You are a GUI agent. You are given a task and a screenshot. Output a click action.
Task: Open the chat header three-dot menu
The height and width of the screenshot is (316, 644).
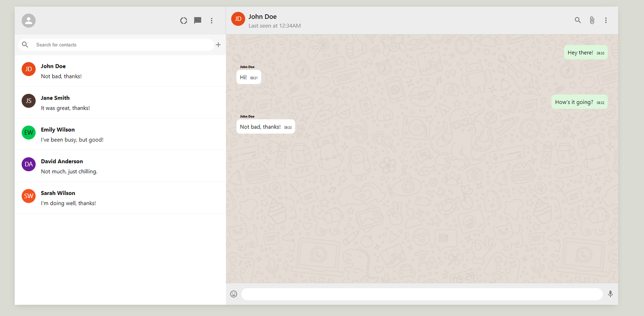[x=606, y=20]
